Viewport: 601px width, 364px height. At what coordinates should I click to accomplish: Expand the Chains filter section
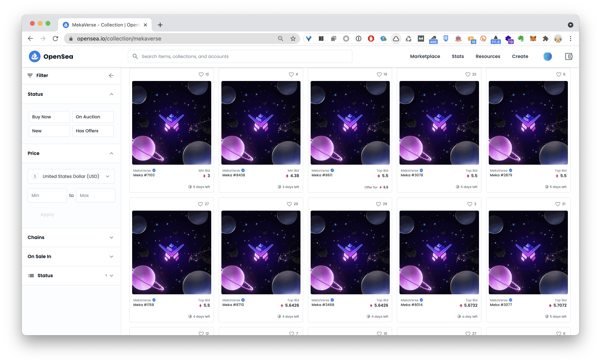click(x=111, y=237)
